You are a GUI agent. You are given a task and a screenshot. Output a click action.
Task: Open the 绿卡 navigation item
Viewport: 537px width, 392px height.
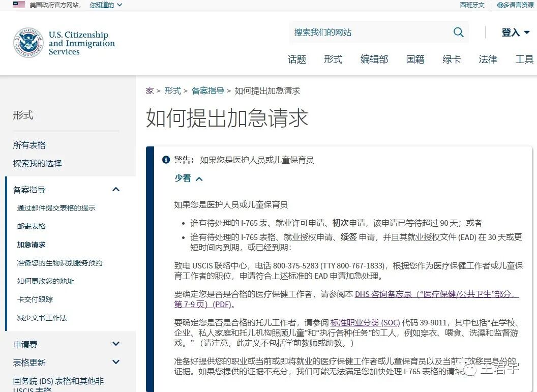click(x=451, y=59)
